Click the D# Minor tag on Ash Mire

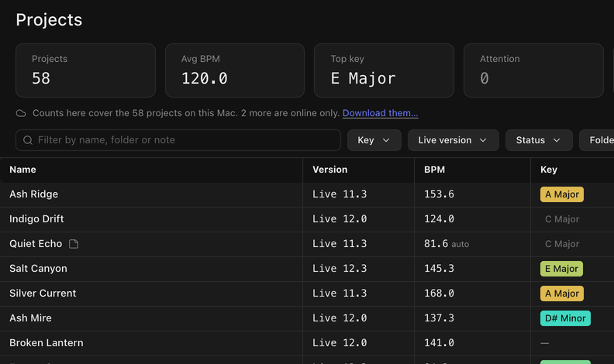[x=565, y=318]
